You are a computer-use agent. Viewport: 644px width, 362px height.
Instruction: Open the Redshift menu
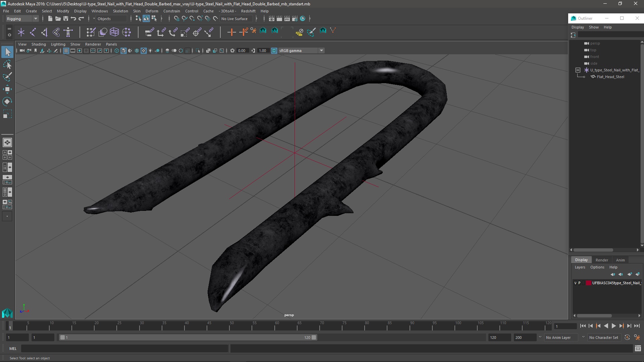(248, 11)
